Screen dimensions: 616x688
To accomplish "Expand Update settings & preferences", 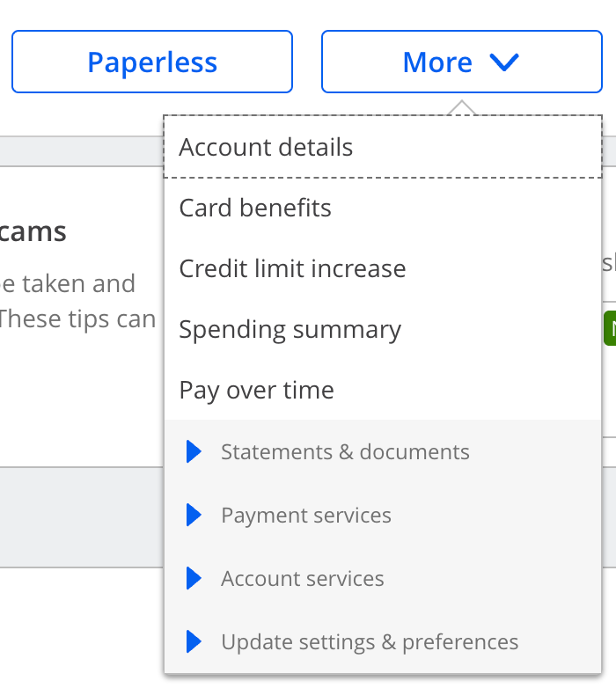I will (x=370, y=642).
